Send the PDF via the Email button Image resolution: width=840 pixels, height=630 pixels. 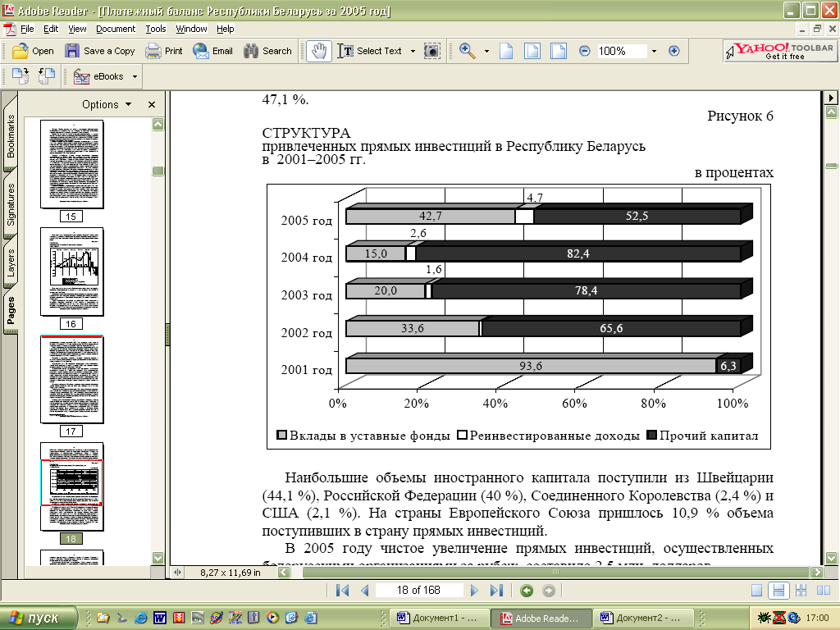(x=212, y=51)
